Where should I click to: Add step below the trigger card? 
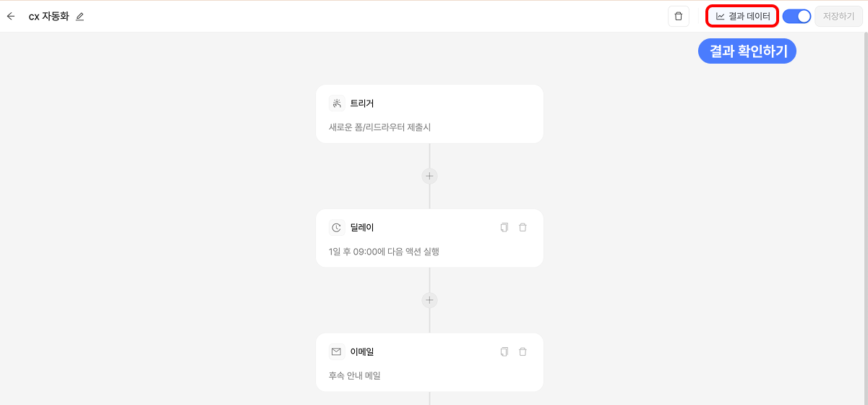[x=429, y=176]
